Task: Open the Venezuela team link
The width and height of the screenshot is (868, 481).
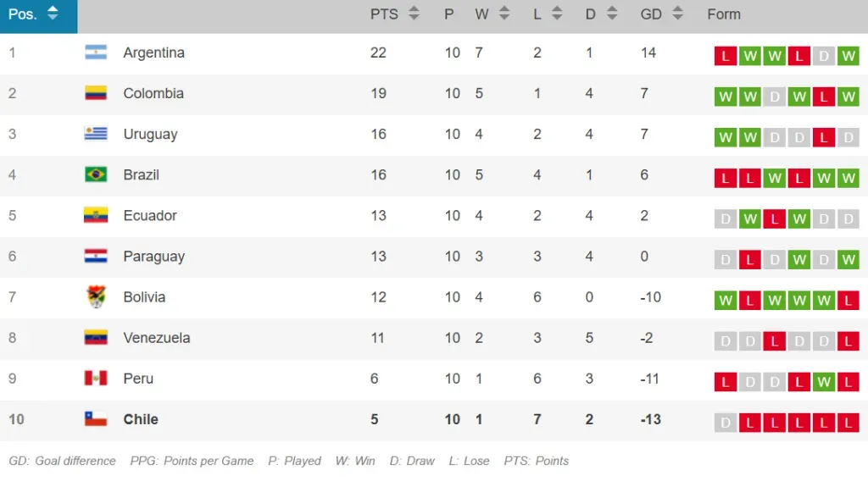Action: tap(156, 338)
